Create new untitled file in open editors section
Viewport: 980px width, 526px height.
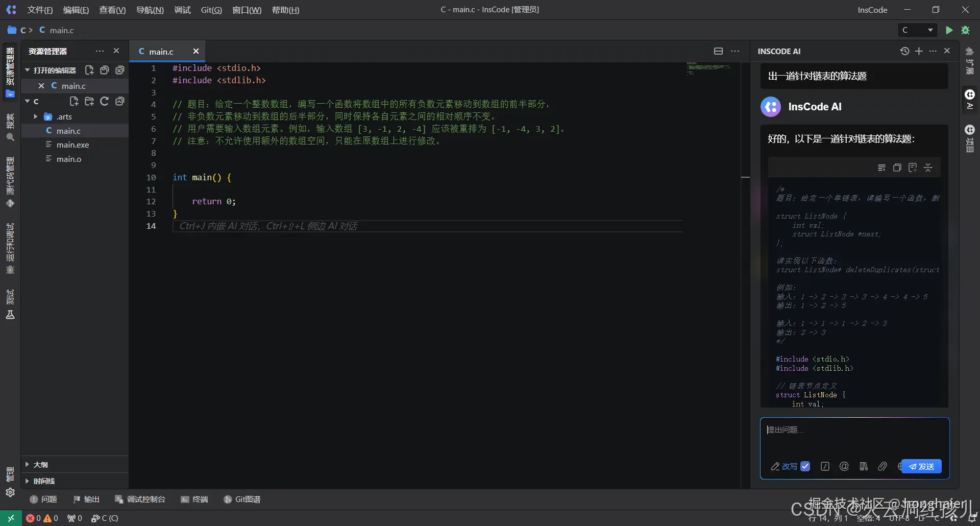(x=89, y=70)
